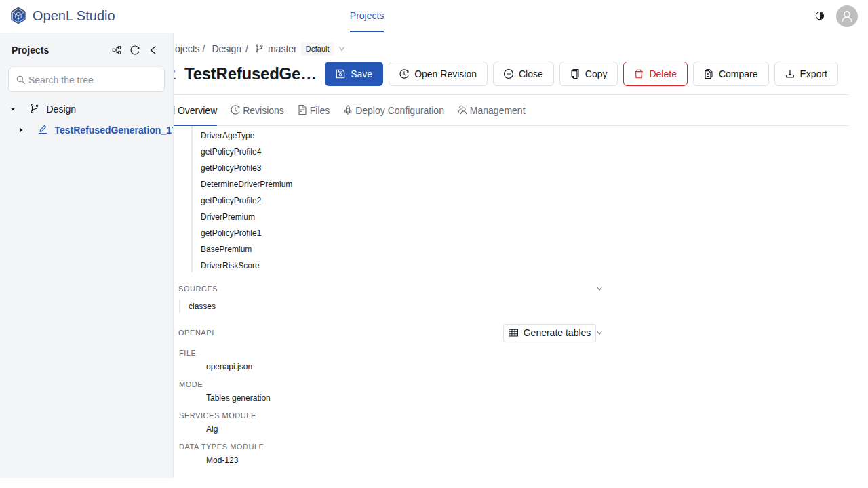Select the TestRefusedGeneration_1 project in the tree
The image size is (868, 488).
tap(113, 130)
